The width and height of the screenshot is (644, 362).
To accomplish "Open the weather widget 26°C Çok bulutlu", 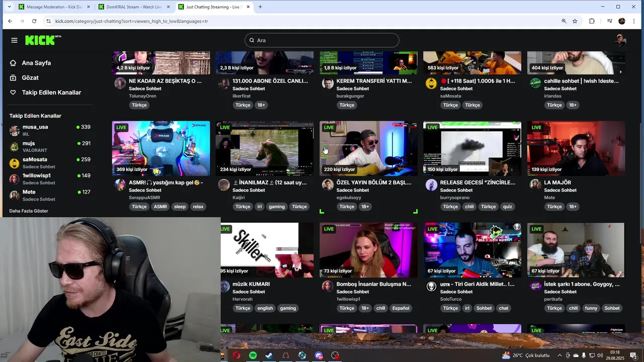I will tap(526, 355).
